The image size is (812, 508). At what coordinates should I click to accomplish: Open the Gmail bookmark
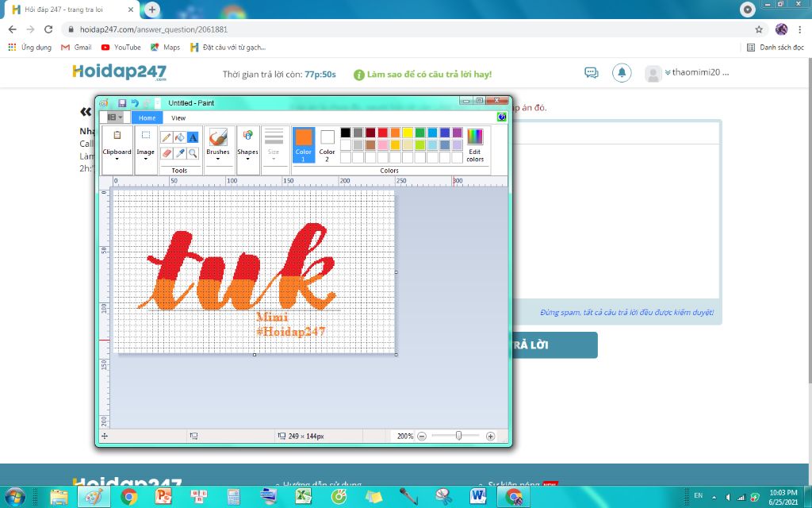point(76,47)
